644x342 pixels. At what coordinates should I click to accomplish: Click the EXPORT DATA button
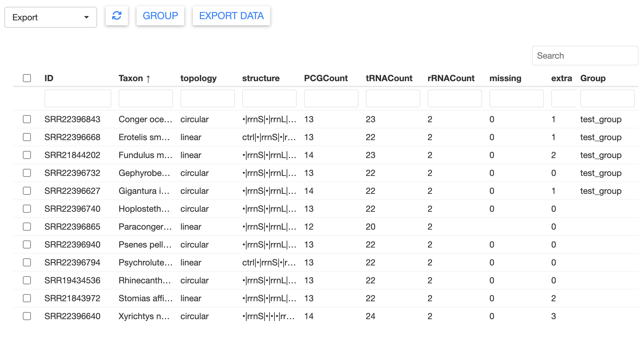click(x=231, y=16)
